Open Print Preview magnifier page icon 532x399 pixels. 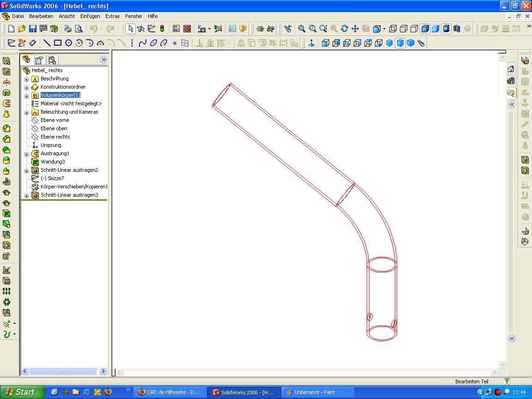[x=79, y=29]
